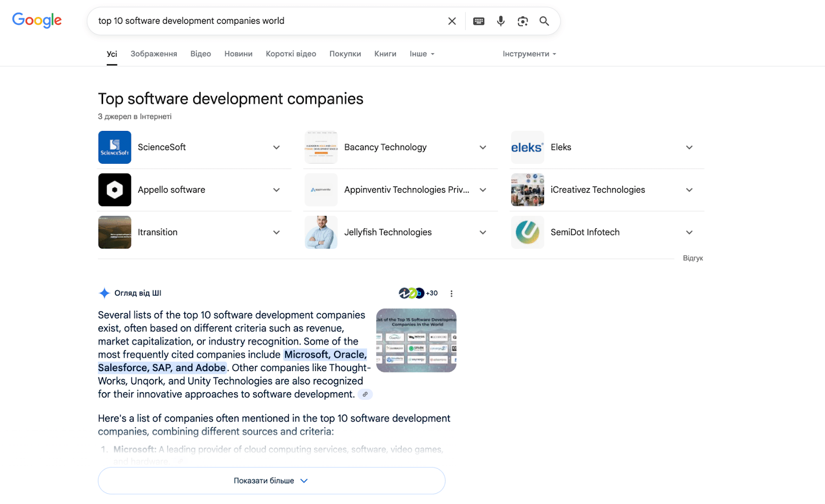
Task: Open the on-screen keyboard icon
Action: tap(478, 21)
